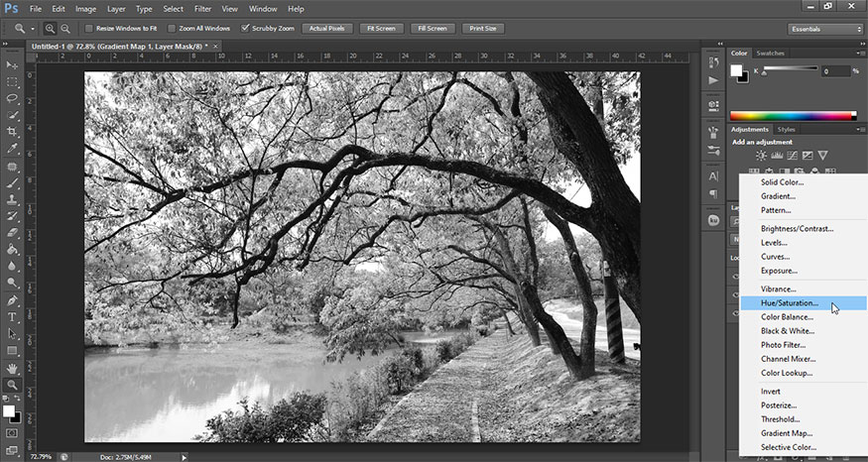The image size is (868, 462).
Task: Open the Essentials workspace dropdown
Action: [x=824, y=29]
